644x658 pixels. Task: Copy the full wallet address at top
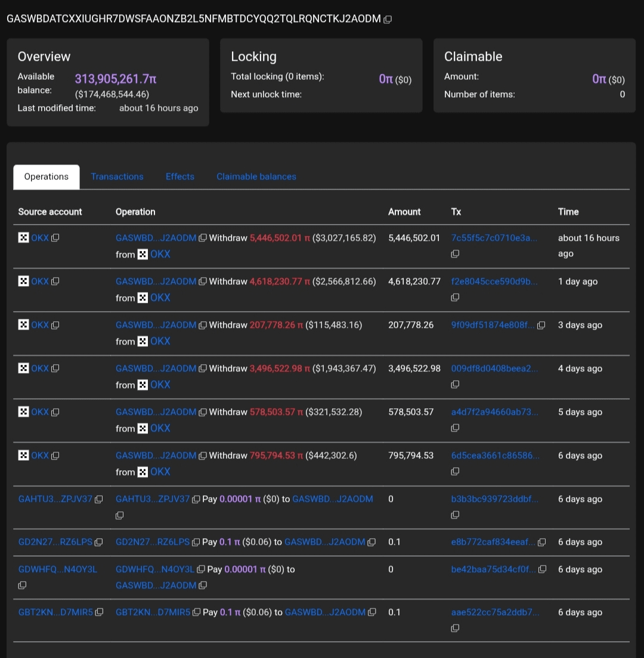point(388,19)
